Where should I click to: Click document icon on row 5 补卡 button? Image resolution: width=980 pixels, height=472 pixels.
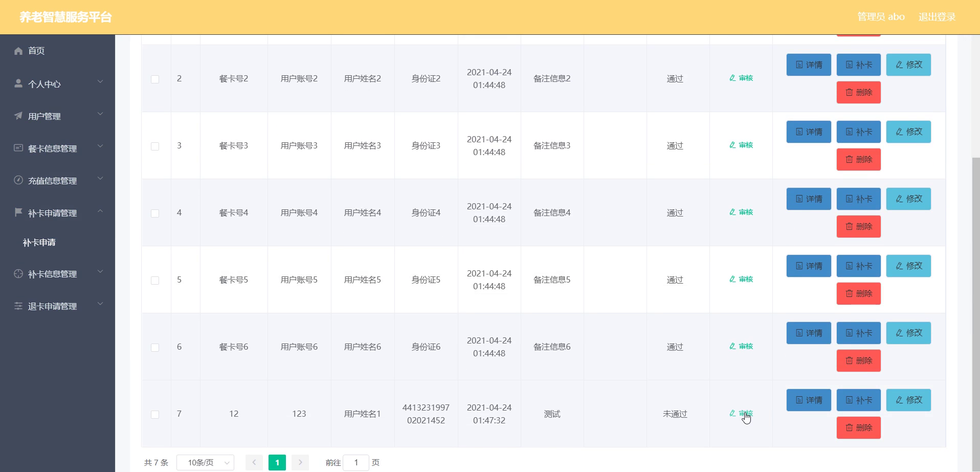849,266
